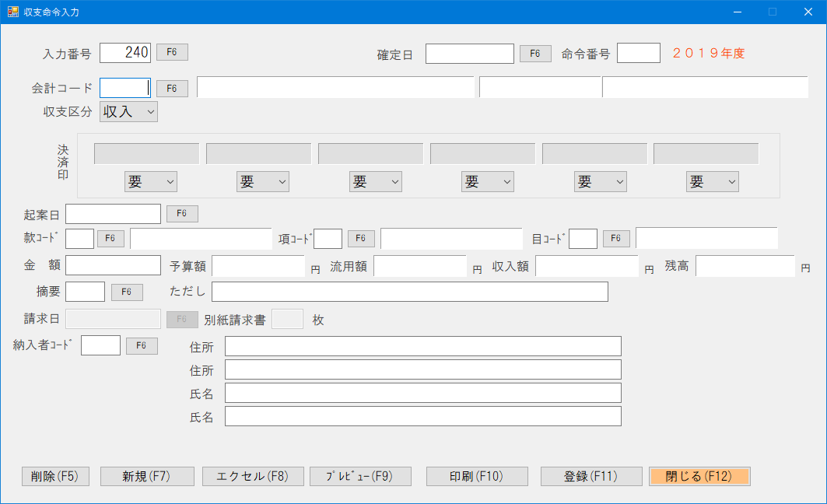The image size is (827, 504).
Task: Click the F6 lookup next to 目コード
Action: (x=616, y=238)
